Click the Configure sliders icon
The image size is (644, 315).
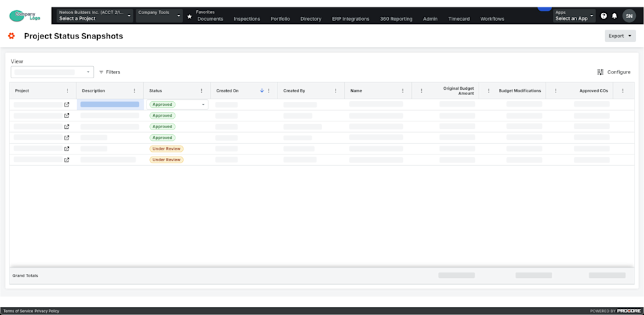(x=601, y=71)
